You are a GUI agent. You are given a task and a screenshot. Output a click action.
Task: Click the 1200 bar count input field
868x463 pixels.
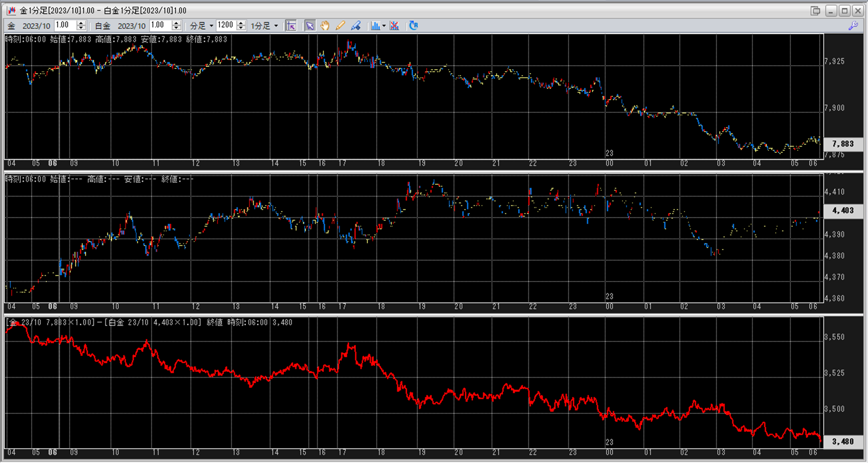(x=226, y=26)
